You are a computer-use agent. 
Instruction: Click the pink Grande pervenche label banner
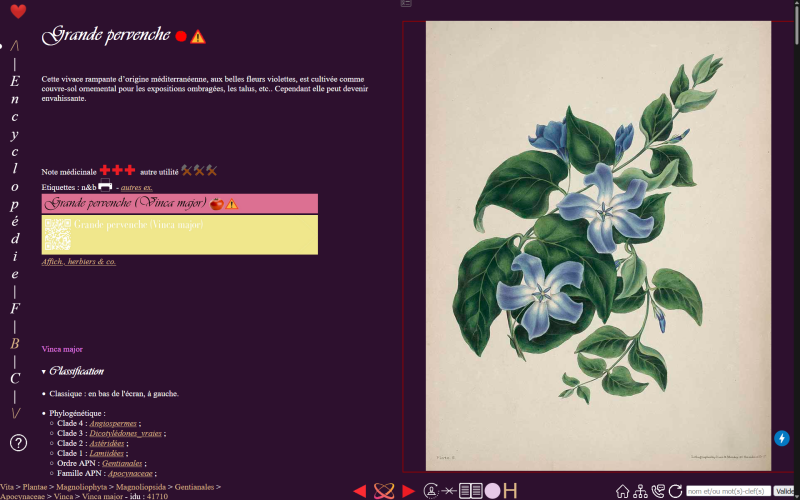180,204
